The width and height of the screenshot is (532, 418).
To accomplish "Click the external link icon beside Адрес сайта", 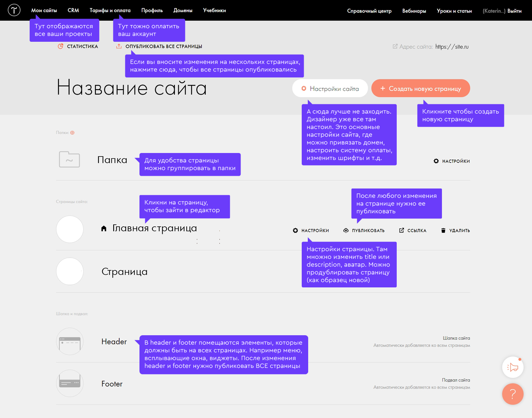I will coord(395,46).
